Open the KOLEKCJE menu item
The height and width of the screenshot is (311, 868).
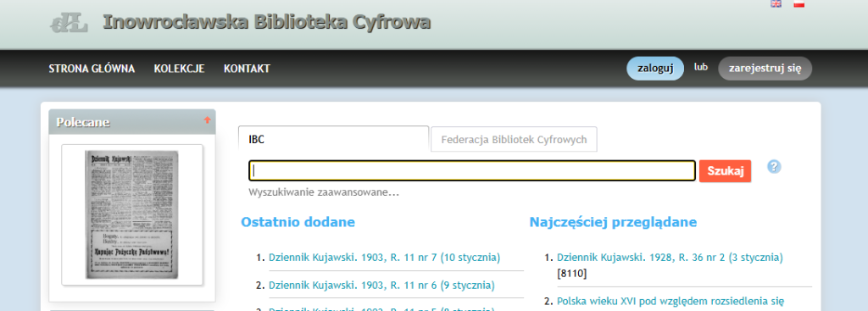click(x=180, y=69)
